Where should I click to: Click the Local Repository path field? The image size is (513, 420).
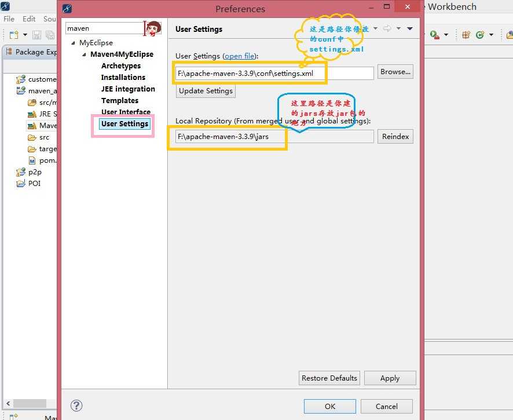274,137
